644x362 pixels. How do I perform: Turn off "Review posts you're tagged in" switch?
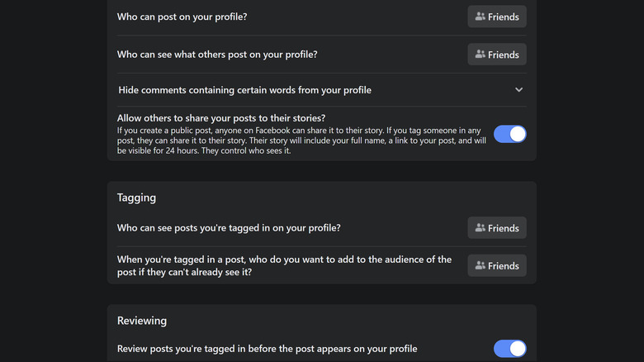(x=509, y=349)
